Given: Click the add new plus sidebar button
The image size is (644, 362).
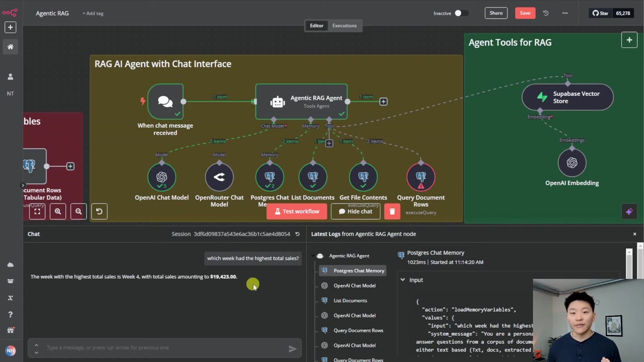Looking at the screenshot, I should click(10, 27).
